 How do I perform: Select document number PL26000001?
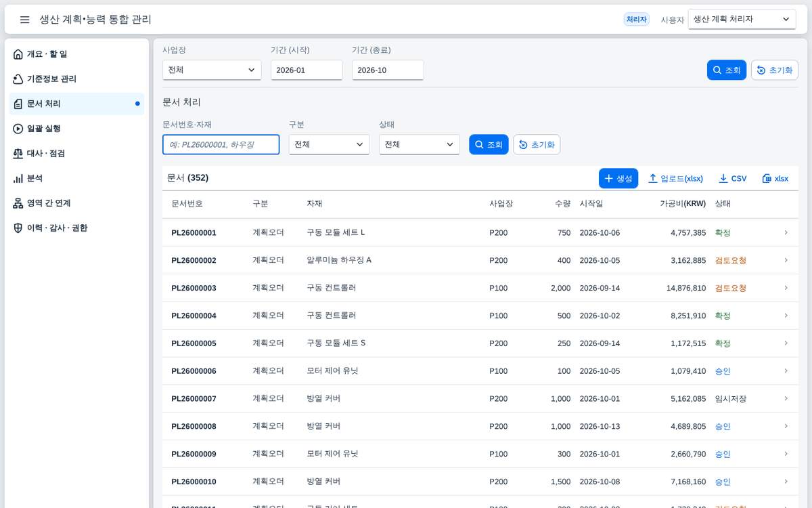click(x=194, y=232)
